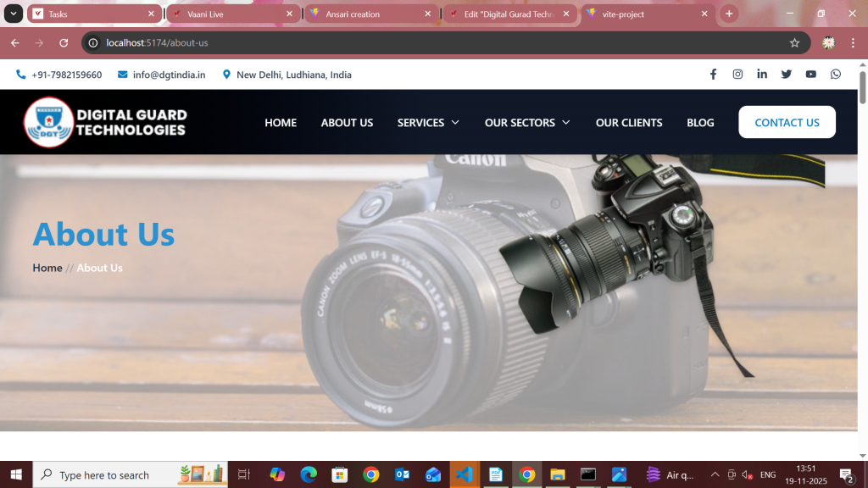Open the Twitter social icon
This screenshot has height=488, width=868.
click(787, 75)
